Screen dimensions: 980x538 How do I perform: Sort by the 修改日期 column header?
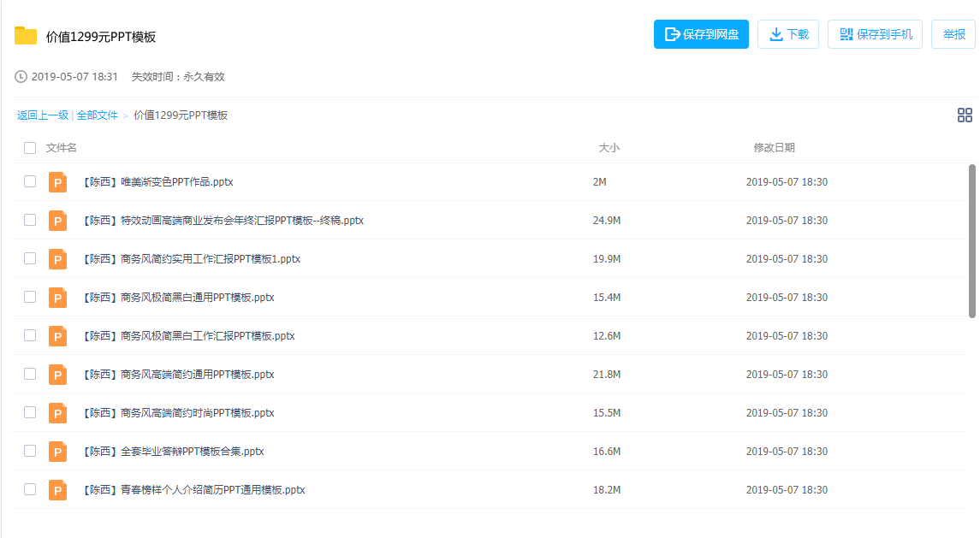click(x=774, y=148)
